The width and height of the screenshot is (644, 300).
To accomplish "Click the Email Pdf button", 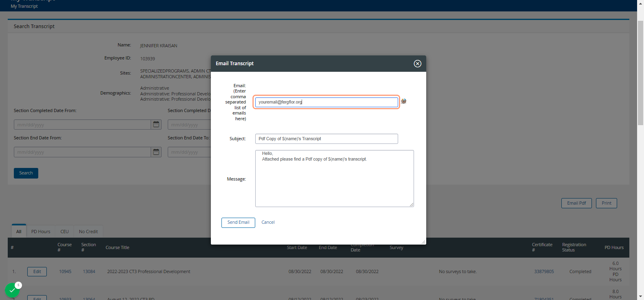I will (x=576, y=203).
